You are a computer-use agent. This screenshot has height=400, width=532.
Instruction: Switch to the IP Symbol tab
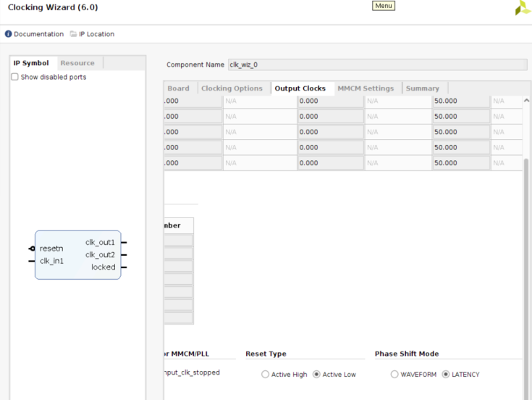click(31, 63)
